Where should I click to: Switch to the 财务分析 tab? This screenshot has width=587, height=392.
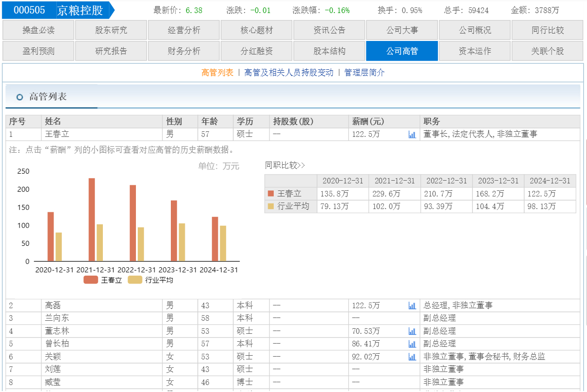184,51
